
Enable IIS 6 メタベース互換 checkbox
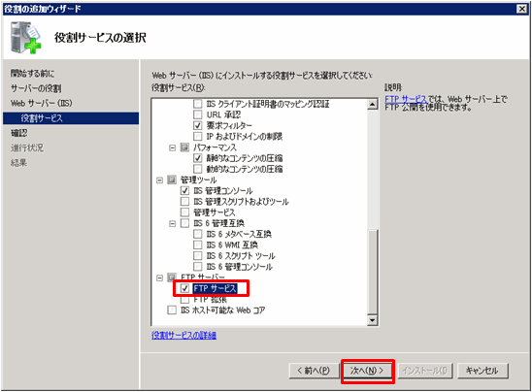[198, 234]
